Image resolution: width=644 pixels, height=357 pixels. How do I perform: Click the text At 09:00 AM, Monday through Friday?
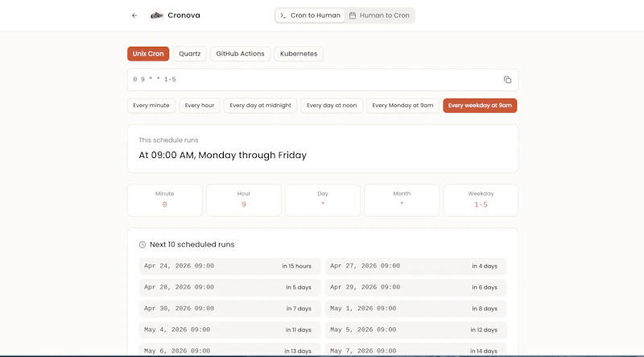(223, 156)
